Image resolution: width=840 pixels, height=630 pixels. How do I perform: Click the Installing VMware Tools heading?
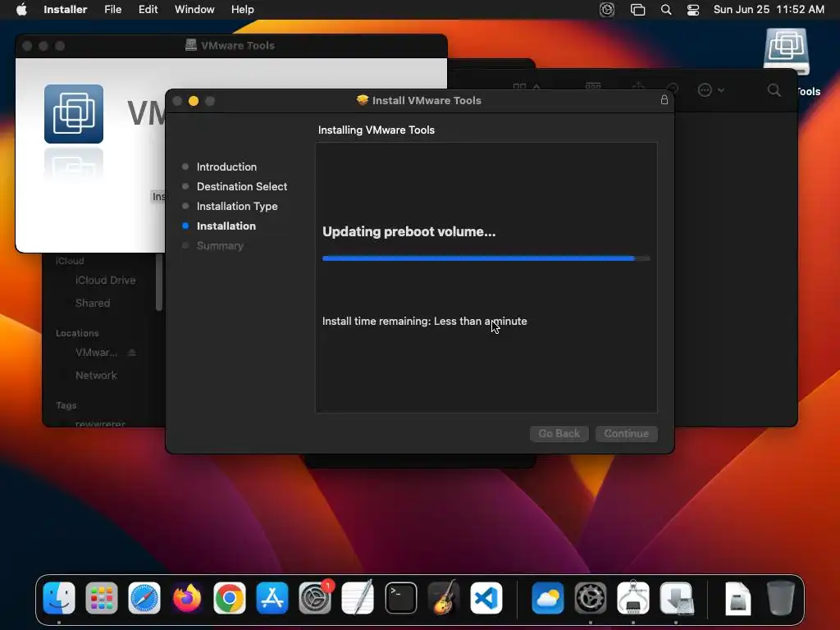click(x=376, y=130)
